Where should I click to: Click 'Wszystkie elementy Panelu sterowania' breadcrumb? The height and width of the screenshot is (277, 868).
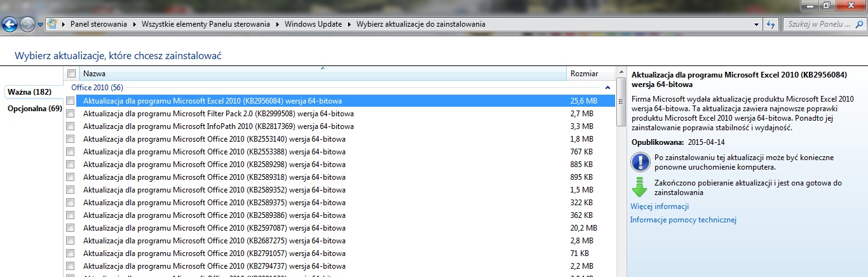[206, 24]
